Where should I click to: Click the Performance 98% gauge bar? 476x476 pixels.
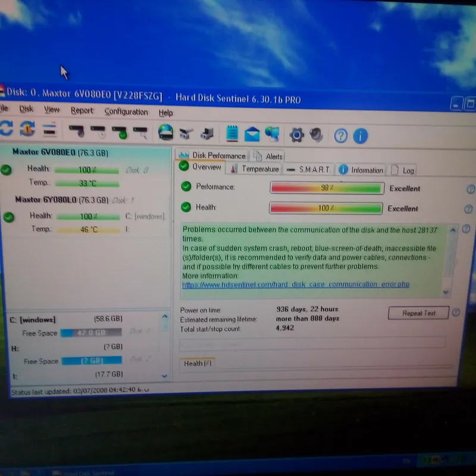(327, 188)
